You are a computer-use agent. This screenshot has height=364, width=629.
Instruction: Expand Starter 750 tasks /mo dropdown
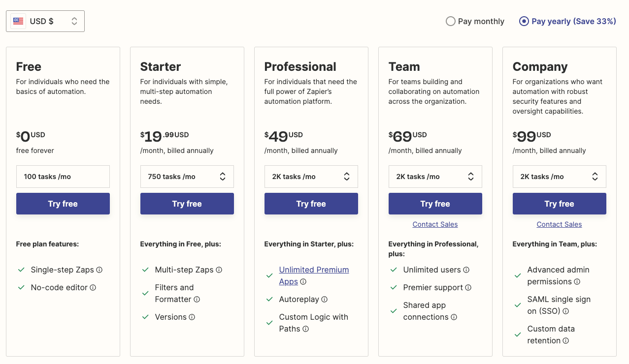(187, 177)
